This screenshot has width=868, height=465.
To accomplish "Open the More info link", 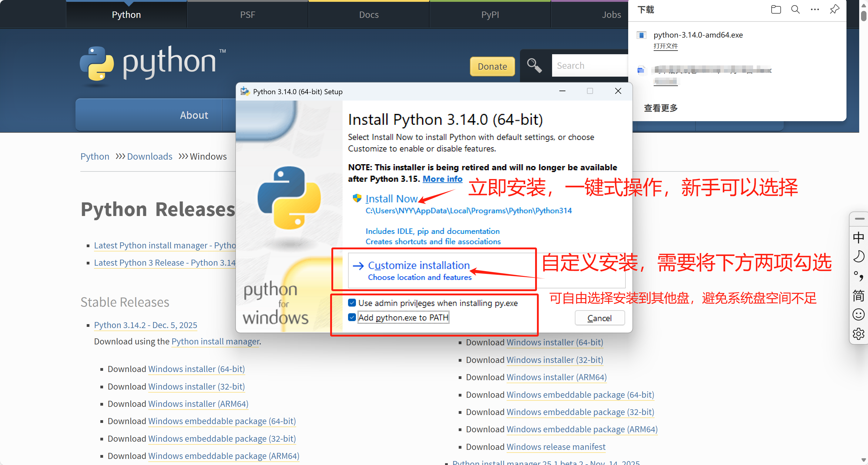I will click(x=442, y=179).
